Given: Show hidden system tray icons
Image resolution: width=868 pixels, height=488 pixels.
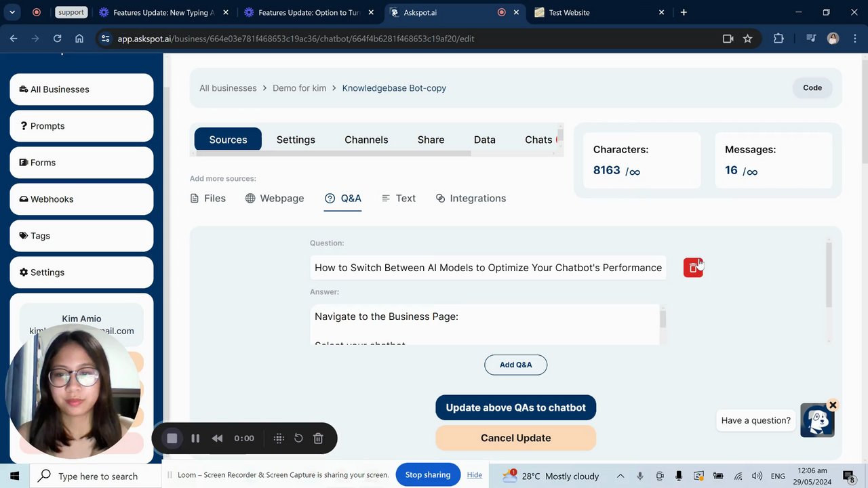Looking at the screenshot, I should pos(620,476).
